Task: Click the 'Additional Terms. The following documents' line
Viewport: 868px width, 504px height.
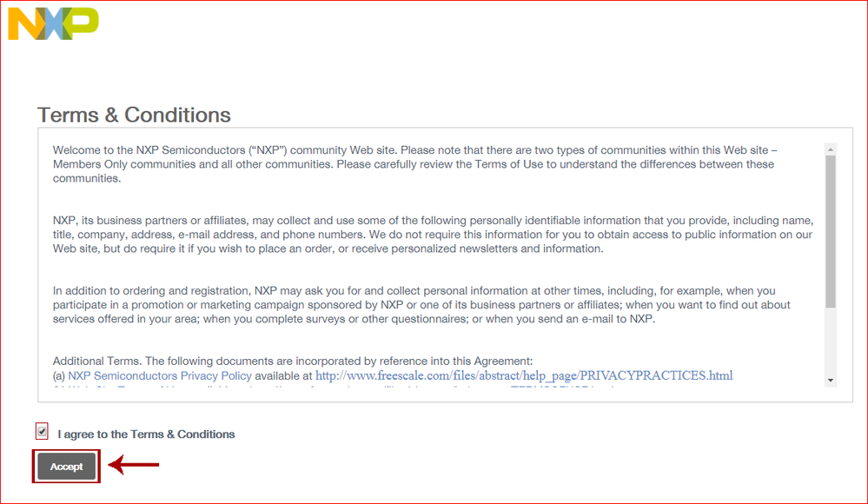Action: click(x=293, y=361)
